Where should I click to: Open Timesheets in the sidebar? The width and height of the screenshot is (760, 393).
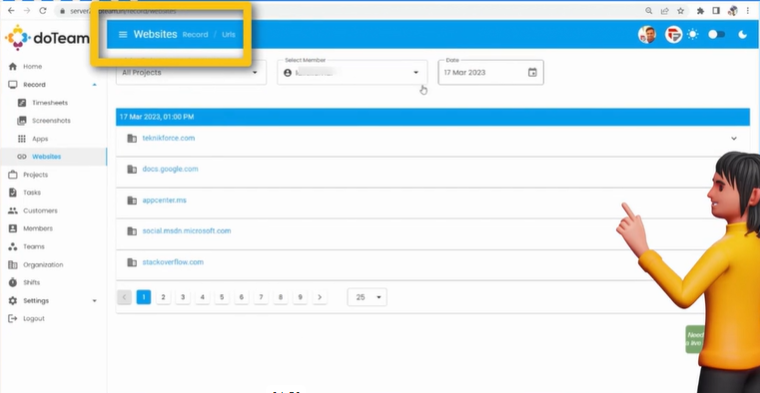coord(49,103)
